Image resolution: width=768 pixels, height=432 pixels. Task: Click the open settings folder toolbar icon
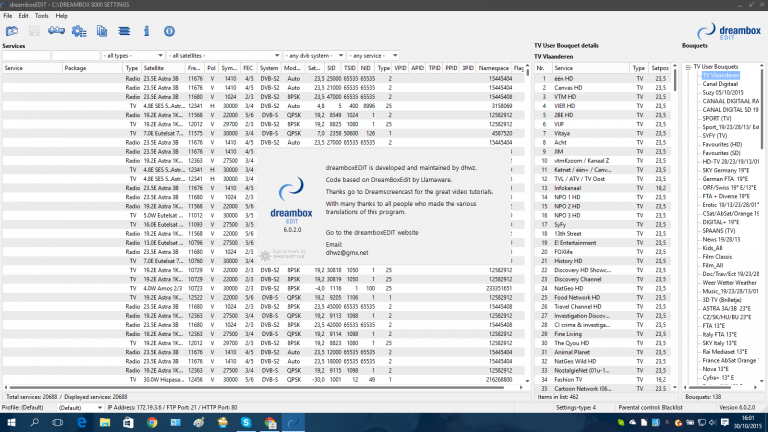tap(13, 32)
